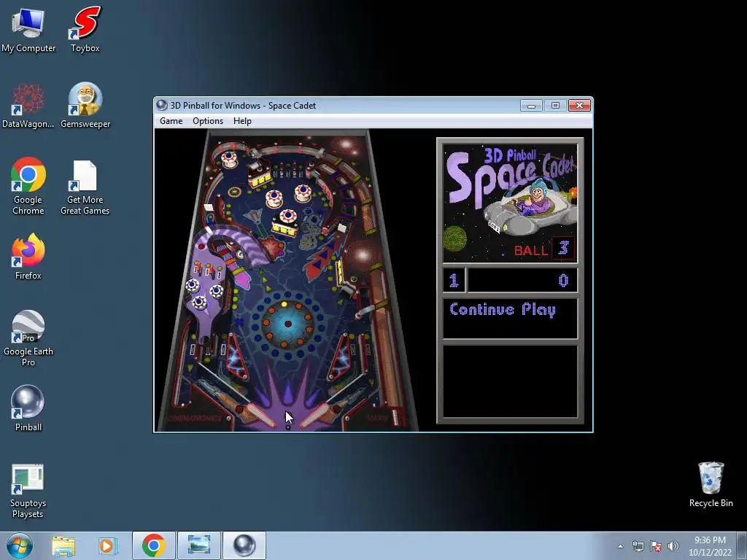The width and height of the screenshot is (747, 560).
Task: Click the pinball window title bar icon
Action: (x=162, y=105)
